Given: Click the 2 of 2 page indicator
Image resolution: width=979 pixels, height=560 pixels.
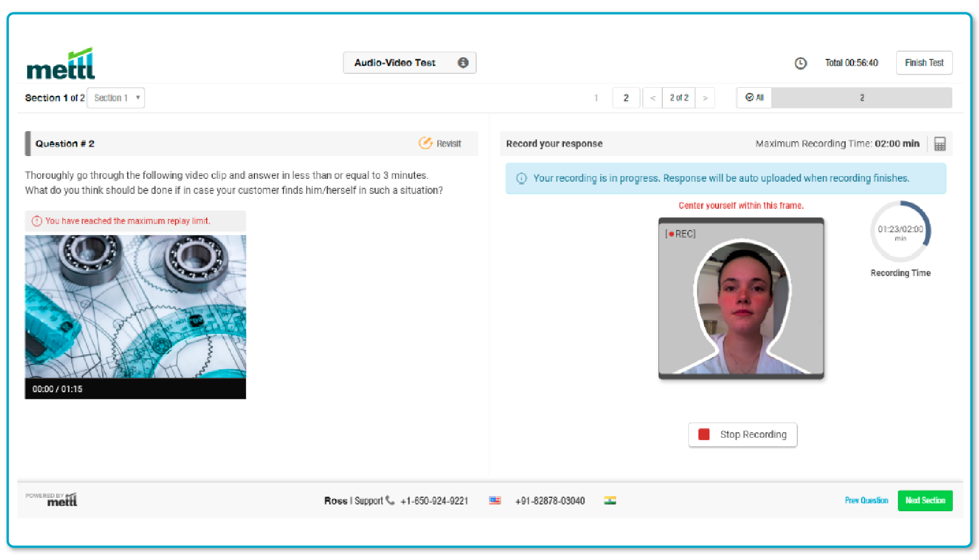Looking at the screenshot, I should [679, 98].
